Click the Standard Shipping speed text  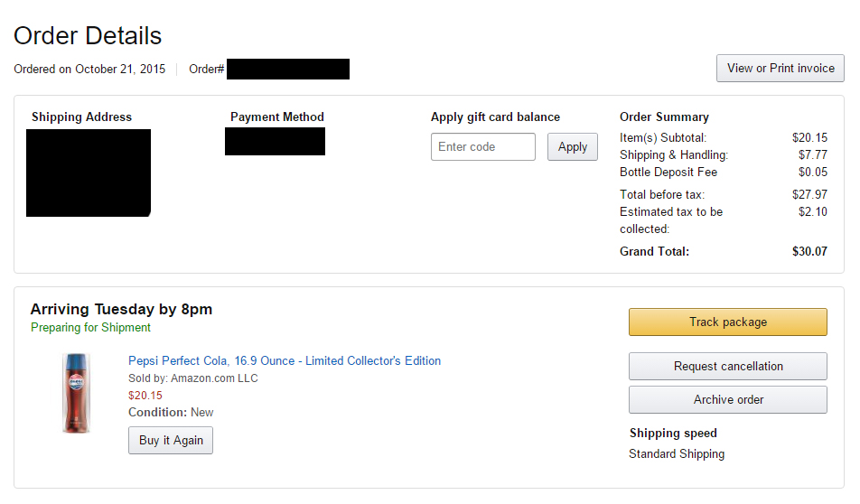(x=677, y=454)
